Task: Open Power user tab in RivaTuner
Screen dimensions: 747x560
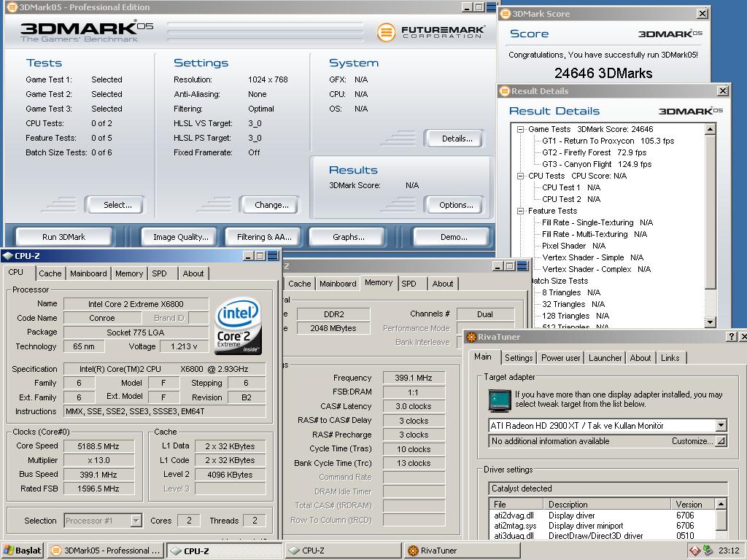Action: point(561,357)
